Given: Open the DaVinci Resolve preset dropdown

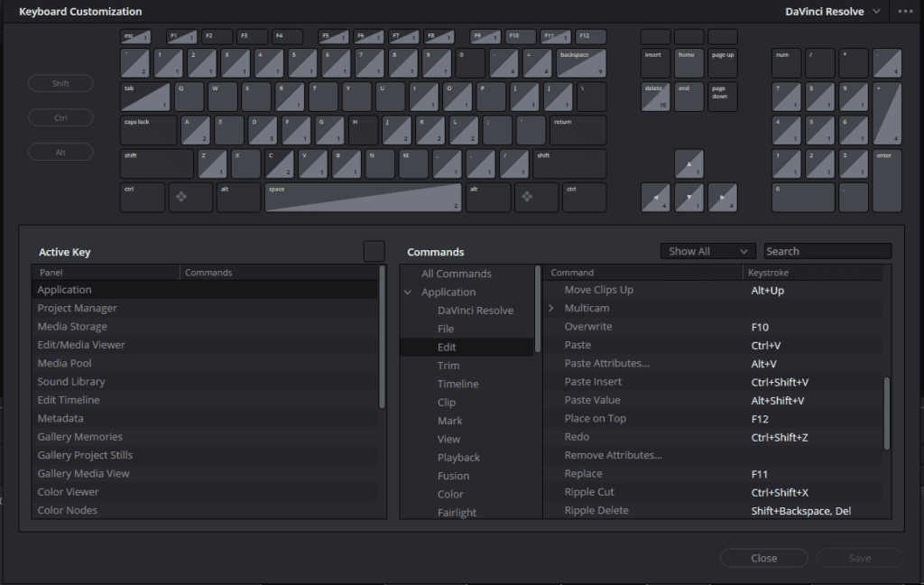Looking at the screenshot, I should [x=836, y=12].
